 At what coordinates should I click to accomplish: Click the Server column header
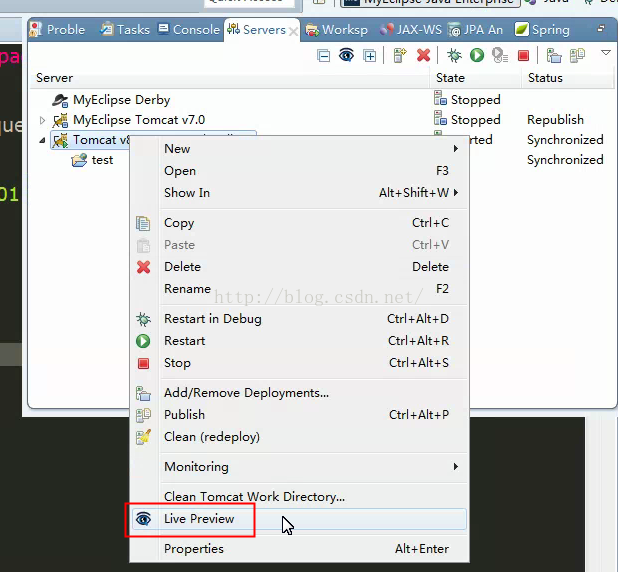pyautogui.click(x=230, y=78)
